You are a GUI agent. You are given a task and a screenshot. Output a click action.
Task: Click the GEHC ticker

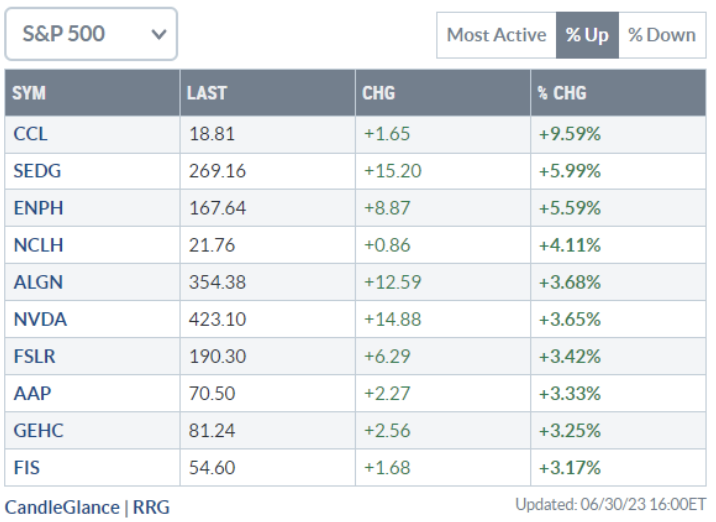(x=37, y=430)
